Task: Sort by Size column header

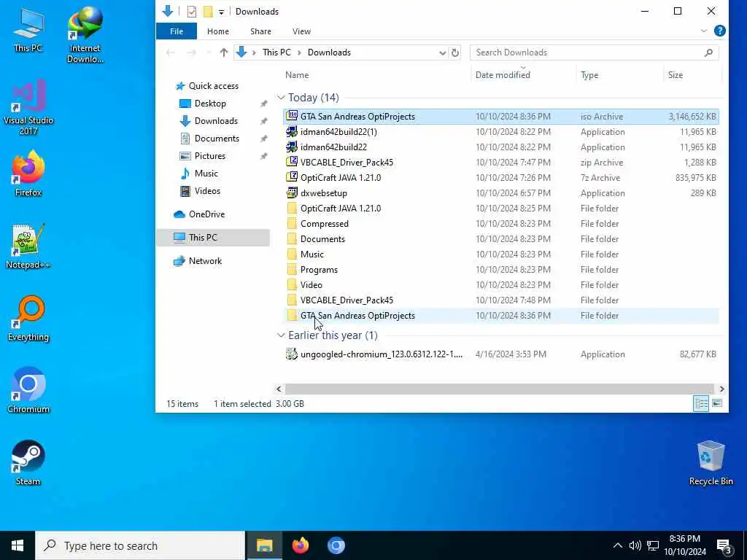Action: click(x=675, y=75)
